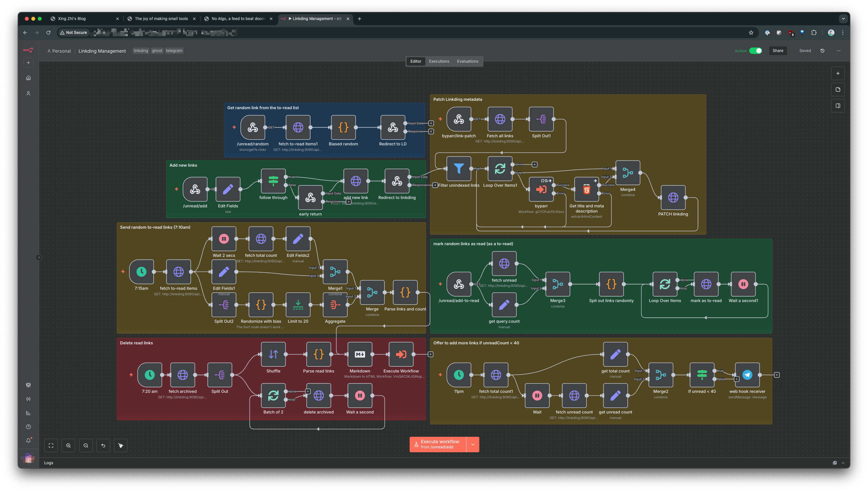Open the workflow history icon
868x492 pixels.
point(822,51)
